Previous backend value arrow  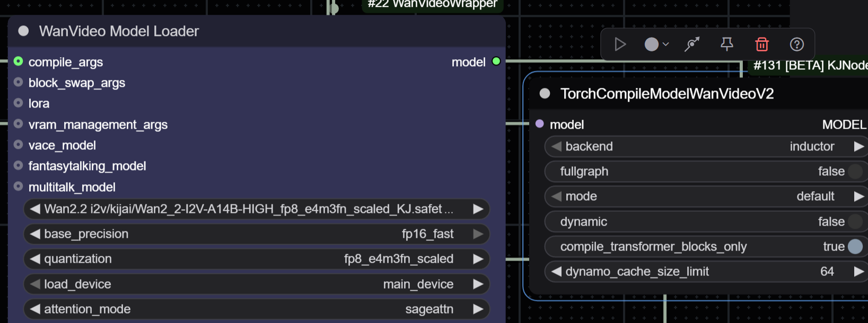[556, 147]
